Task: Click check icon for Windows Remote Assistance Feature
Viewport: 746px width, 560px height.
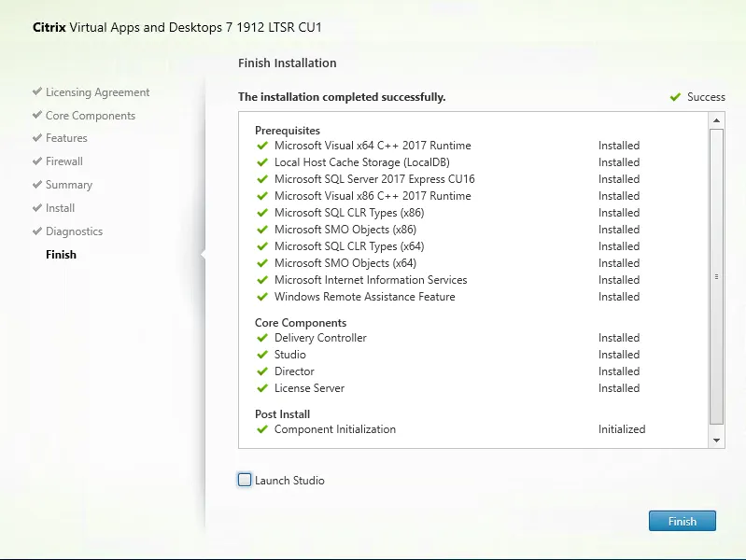Action: (262, 297)
